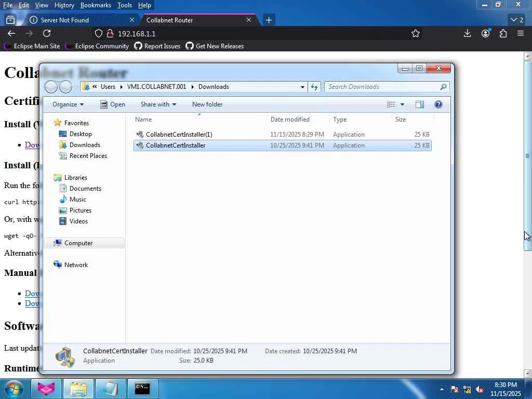Click muted volume icon in system tray
Viewport: 532px width, 399px height.
pos(480,390)
